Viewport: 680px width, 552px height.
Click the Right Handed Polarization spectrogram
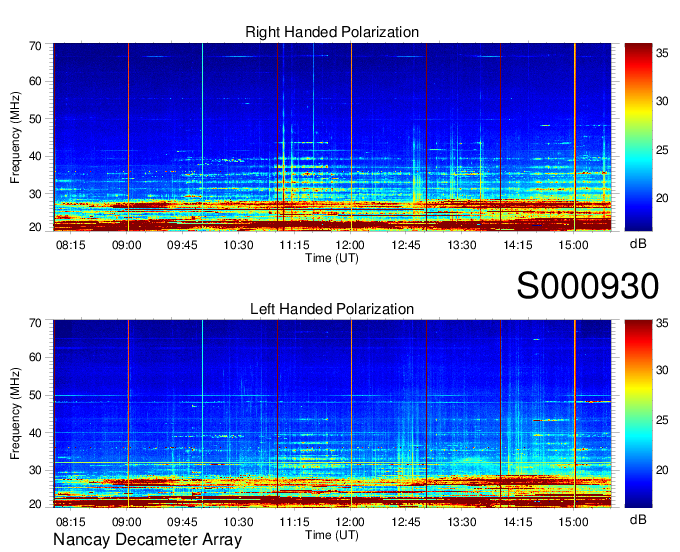coord(332,137)
